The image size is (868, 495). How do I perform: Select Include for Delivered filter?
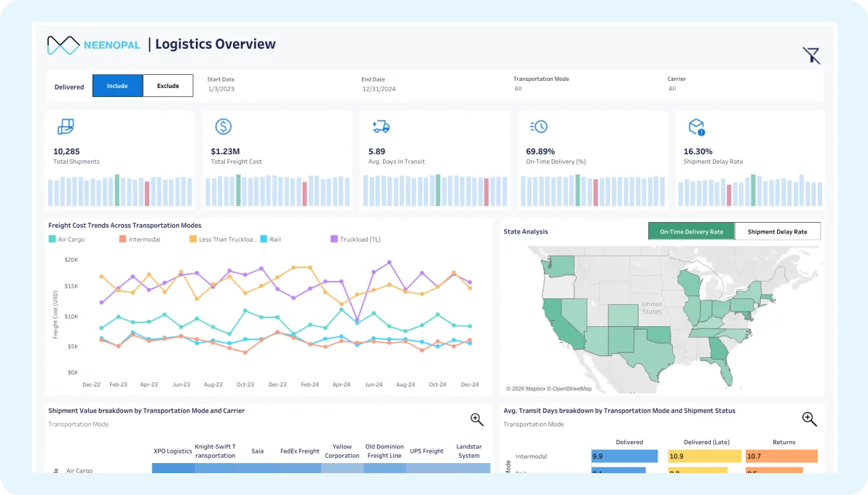117,86
